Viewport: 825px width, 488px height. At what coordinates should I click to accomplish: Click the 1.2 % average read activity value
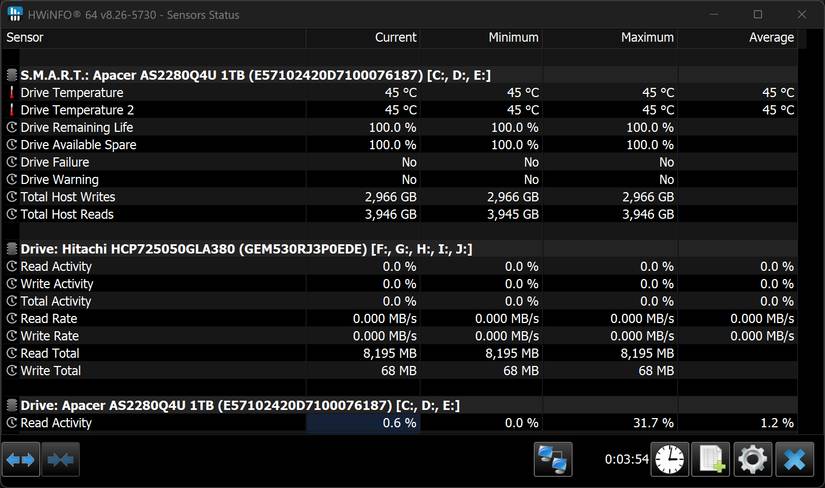(777, 423)
